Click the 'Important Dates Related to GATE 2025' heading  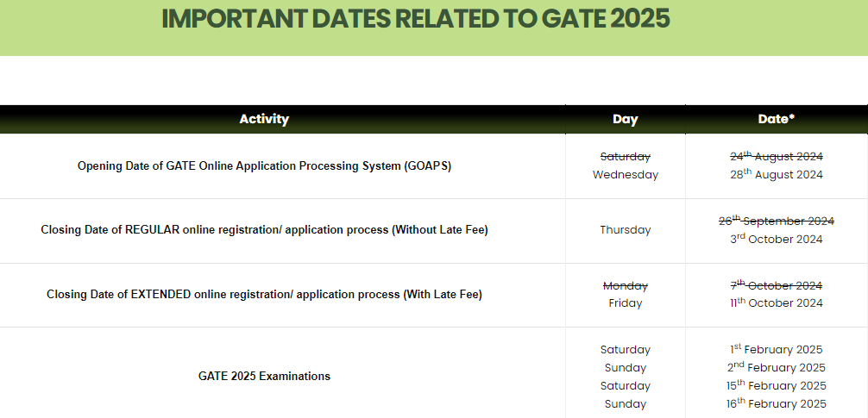416,19
